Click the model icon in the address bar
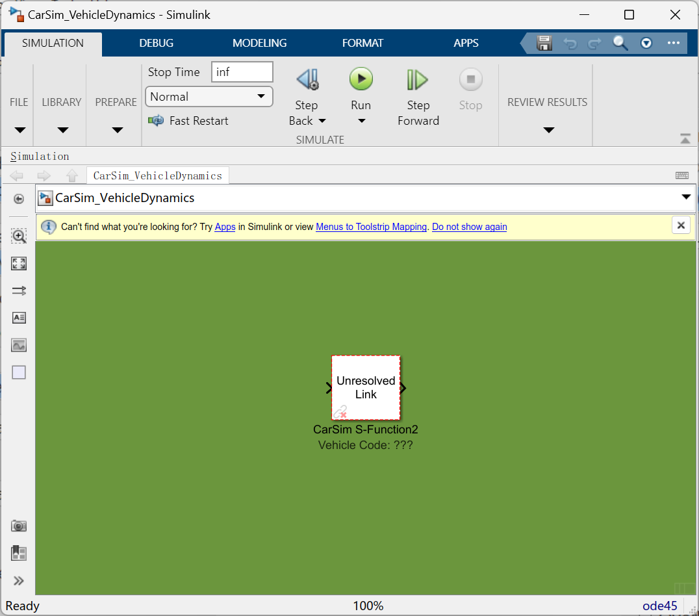 45,198
